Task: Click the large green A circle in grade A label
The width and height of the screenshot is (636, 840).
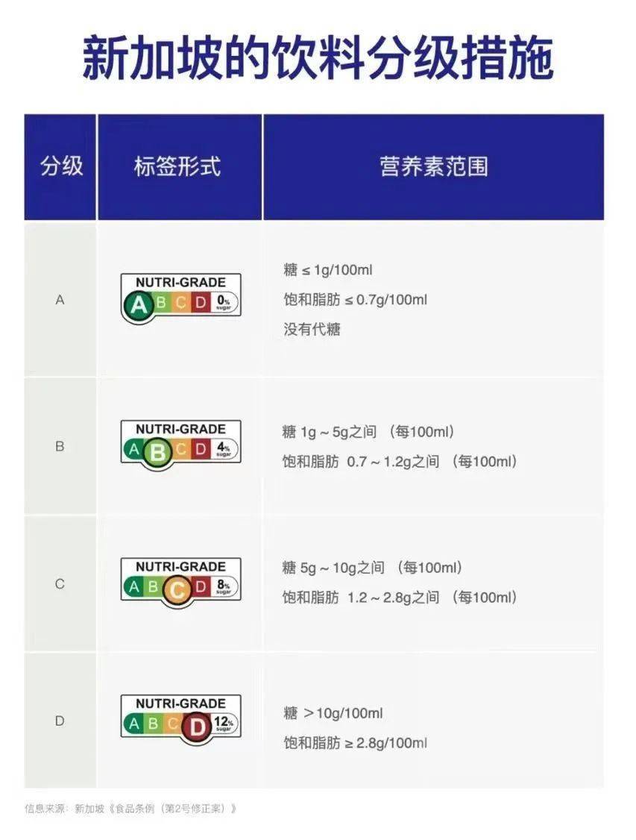Action: [138, 305]
